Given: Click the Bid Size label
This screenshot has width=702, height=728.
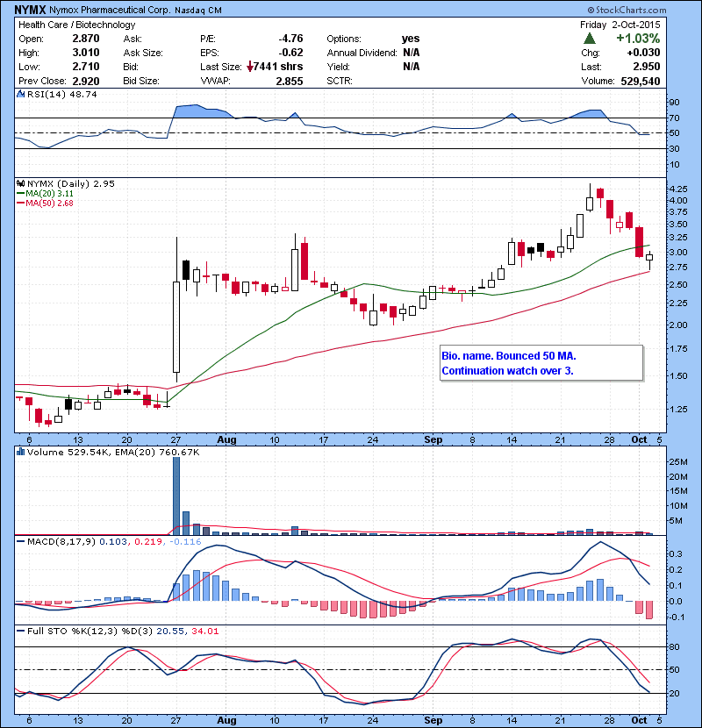Looking at the screenshot, I should (141, 81).
